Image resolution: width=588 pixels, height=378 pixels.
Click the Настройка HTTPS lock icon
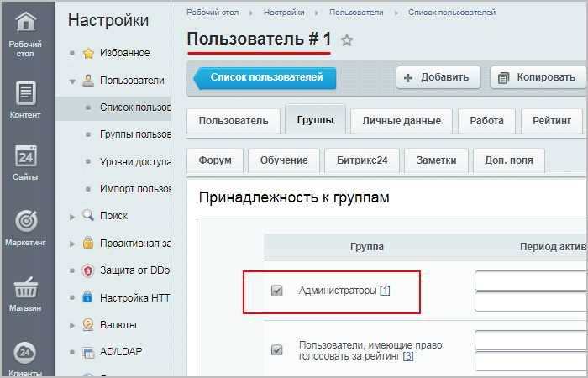(x=87, y=297)
